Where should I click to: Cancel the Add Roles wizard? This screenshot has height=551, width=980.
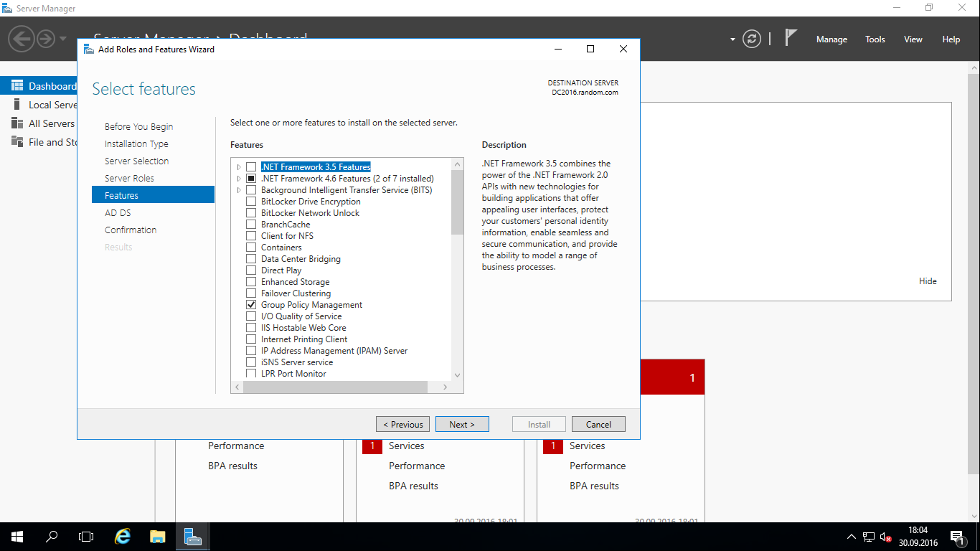[598, 424]
